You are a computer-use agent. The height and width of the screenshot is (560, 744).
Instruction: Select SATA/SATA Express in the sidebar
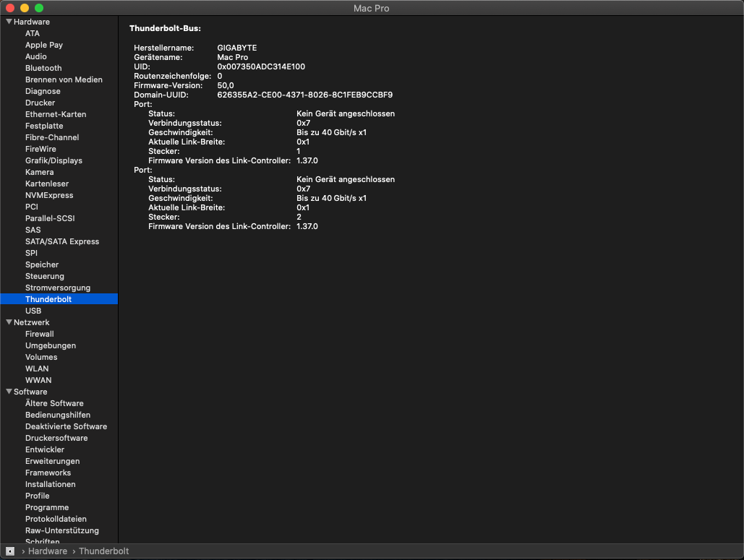[x=62, y=241]
